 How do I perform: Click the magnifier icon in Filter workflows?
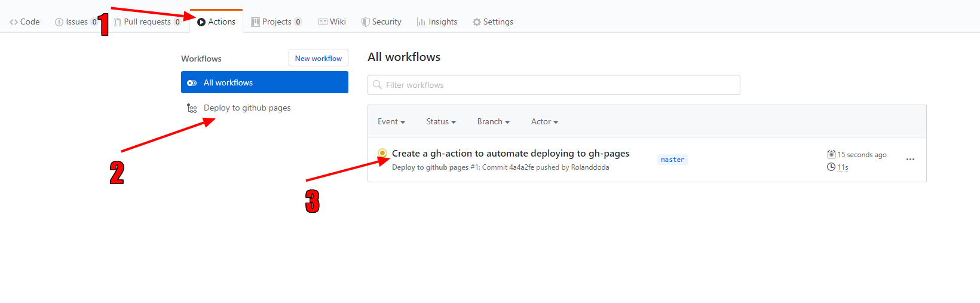coord(377,85)
